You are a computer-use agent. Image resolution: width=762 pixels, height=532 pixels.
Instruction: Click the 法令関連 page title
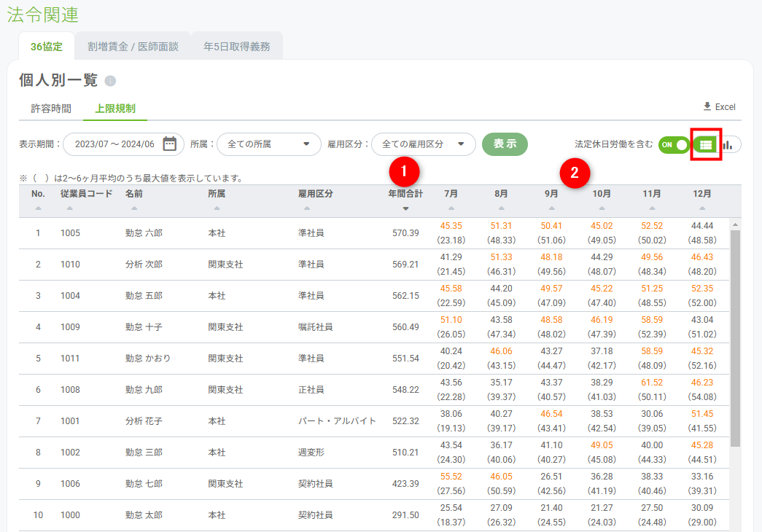point(43,15)
